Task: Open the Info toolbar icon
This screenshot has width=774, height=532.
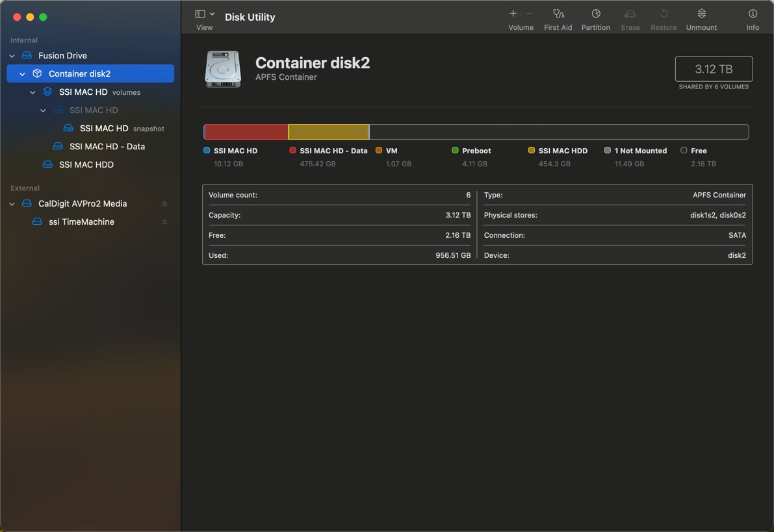Action: click(x=753, y=14)
